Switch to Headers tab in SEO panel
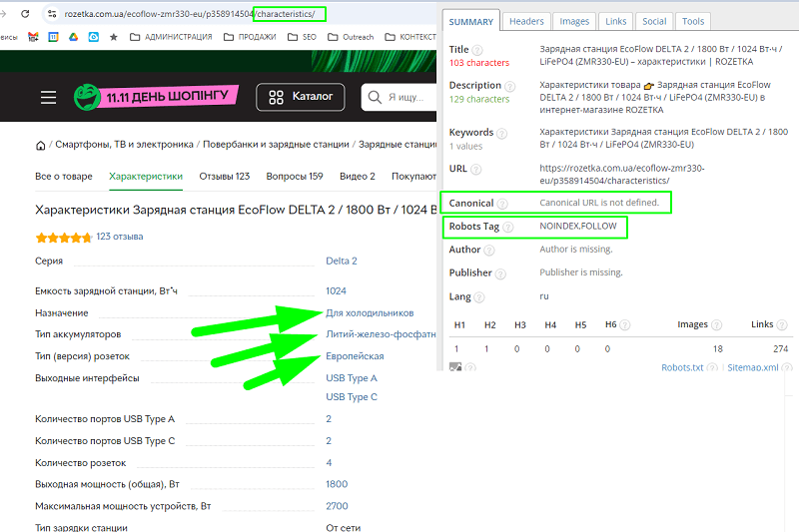This screenshot has height=532, width=799. coord(526,21)
